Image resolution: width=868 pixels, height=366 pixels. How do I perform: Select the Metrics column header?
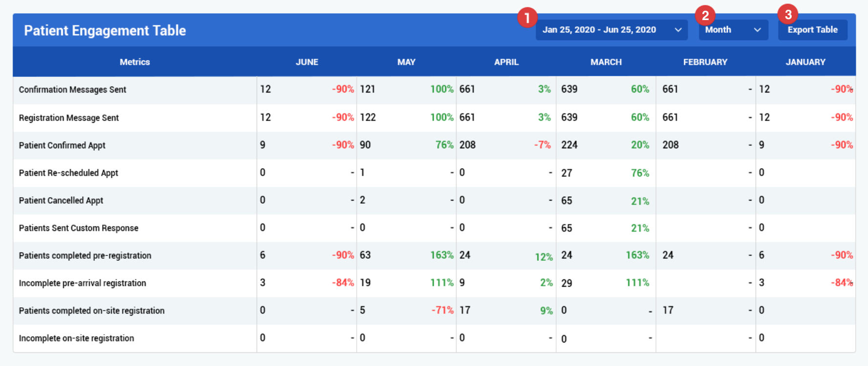[x=135, y=62]
